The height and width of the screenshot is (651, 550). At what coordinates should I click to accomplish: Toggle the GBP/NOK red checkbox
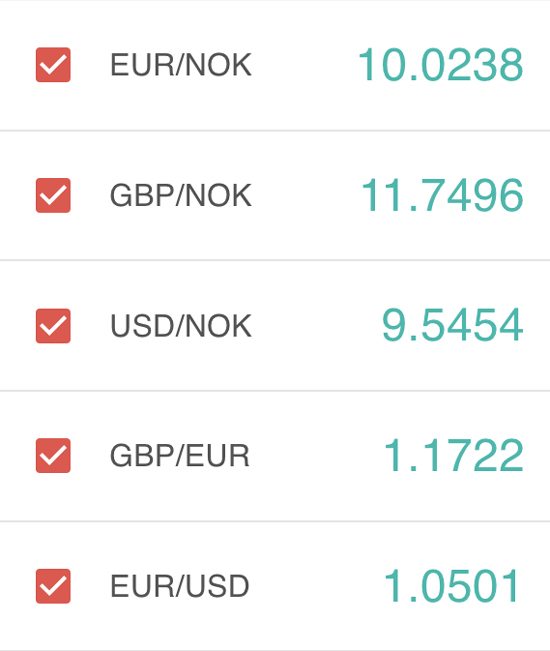coord(53,196)
